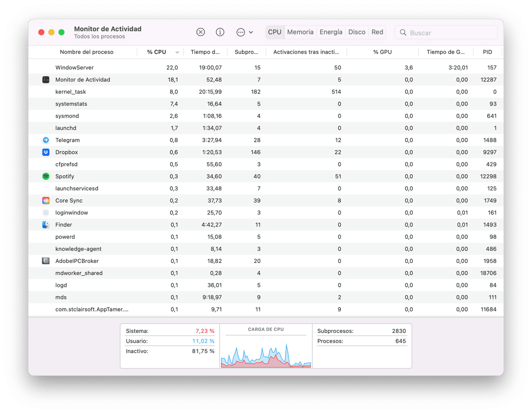Sort by Subpro... column header
The image size is (532, 413).
coord(246,52)
